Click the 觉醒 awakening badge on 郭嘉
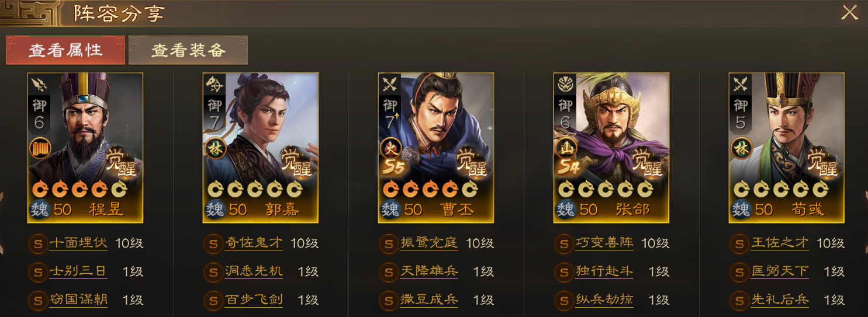This screenshot has height=317, width=868. tap(298, 162)
